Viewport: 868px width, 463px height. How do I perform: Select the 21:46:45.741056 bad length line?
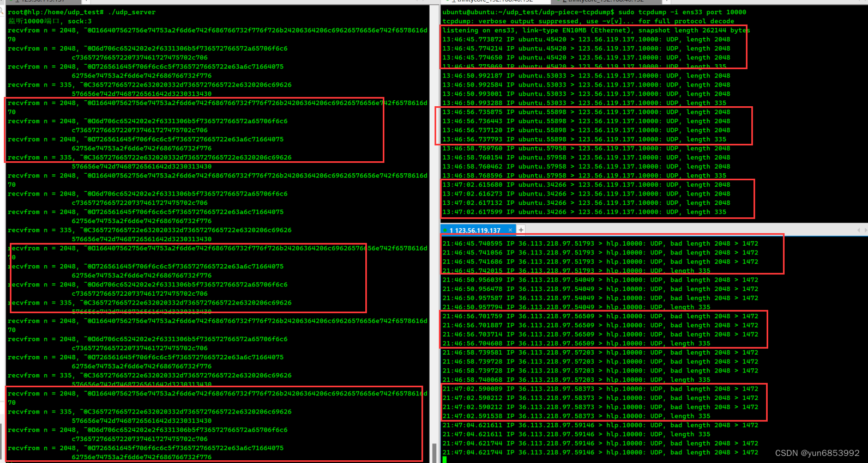tap(600, 253)
